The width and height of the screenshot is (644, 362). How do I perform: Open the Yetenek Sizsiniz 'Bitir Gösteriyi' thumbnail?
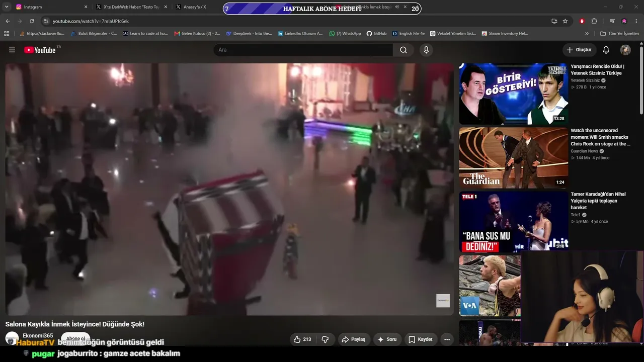514,94
